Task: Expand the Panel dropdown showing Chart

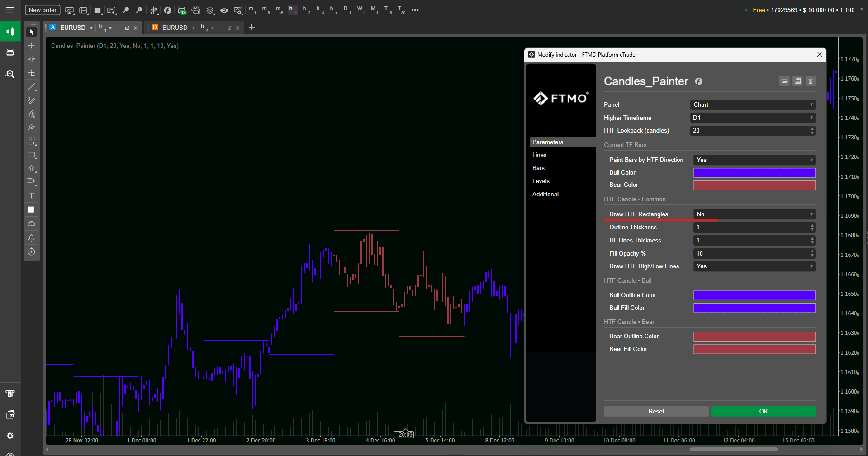Action: (753, 105)
